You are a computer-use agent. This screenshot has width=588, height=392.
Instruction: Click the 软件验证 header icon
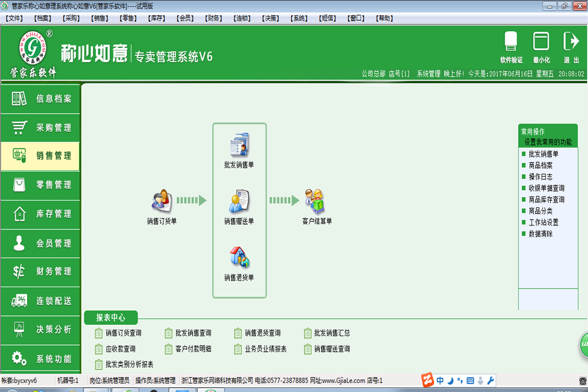point(511,47)
